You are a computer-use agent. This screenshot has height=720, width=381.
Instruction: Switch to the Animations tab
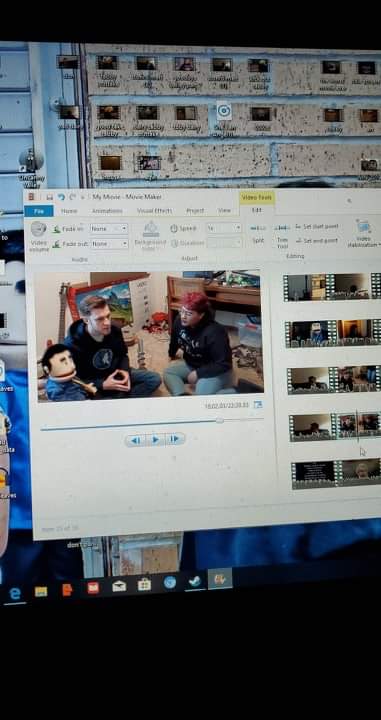(x=107, y=211)
